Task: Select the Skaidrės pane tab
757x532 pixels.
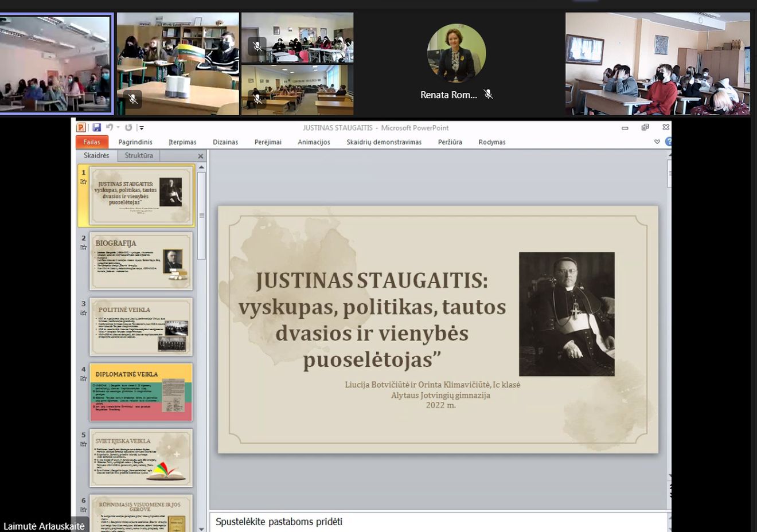Action: point(96,155)
